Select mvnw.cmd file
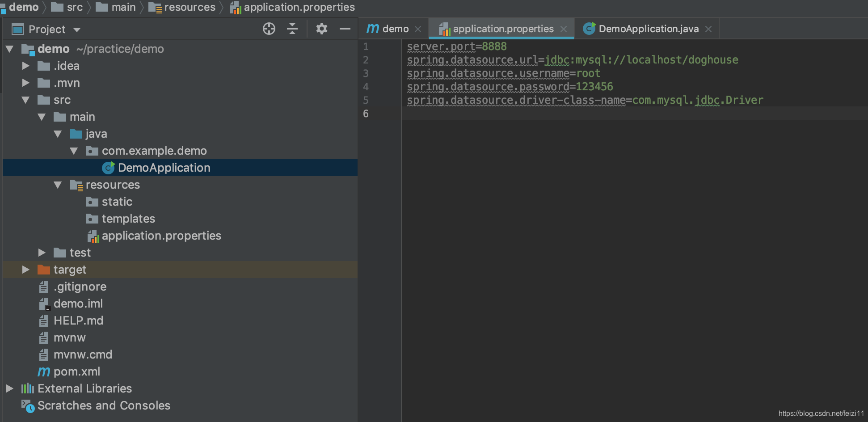 (83, 354)
